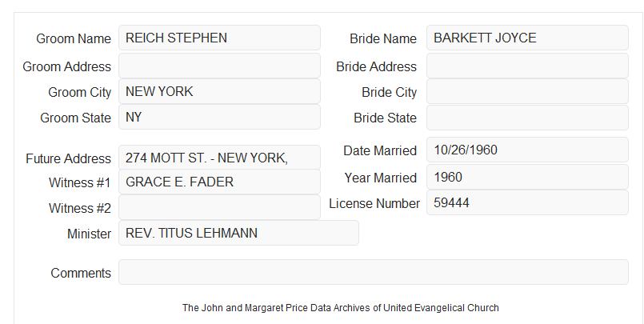Click the Bride Name field with BARKETT JOYCE

[527, 38]
